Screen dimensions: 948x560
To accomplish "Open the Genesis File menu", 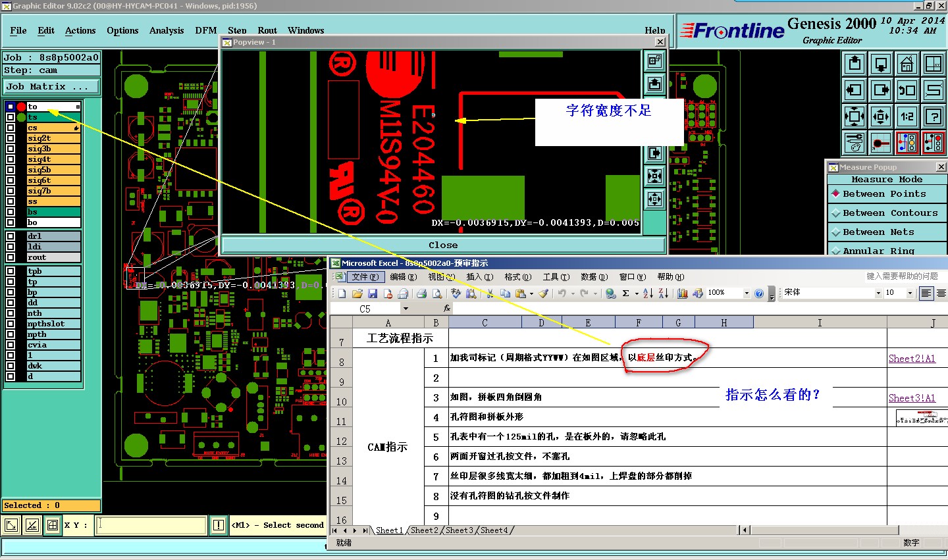I will pyautogui.click(x=18, y=30).
